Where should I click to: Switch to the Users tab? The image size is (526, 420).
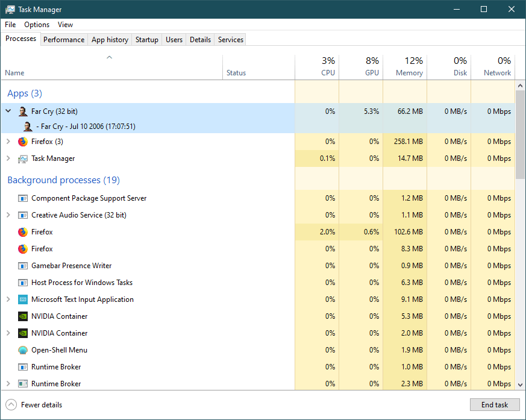(x=174, y=40)
